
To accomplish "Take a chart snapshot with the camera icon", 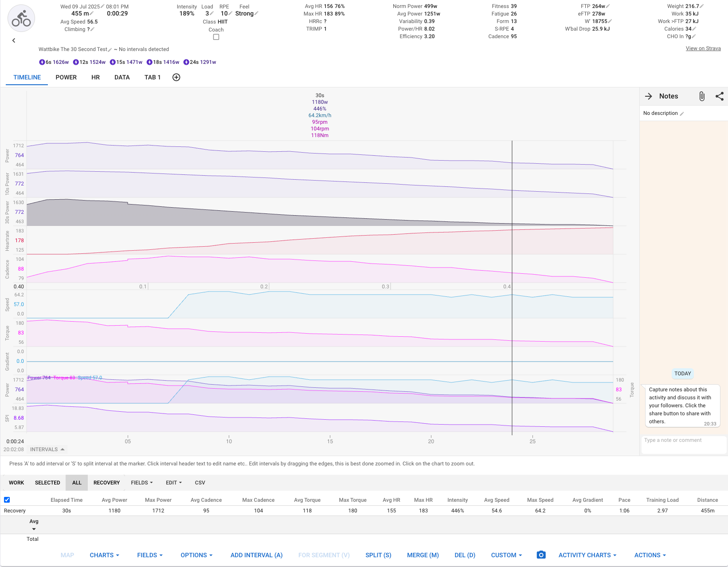I will (541, 555).
